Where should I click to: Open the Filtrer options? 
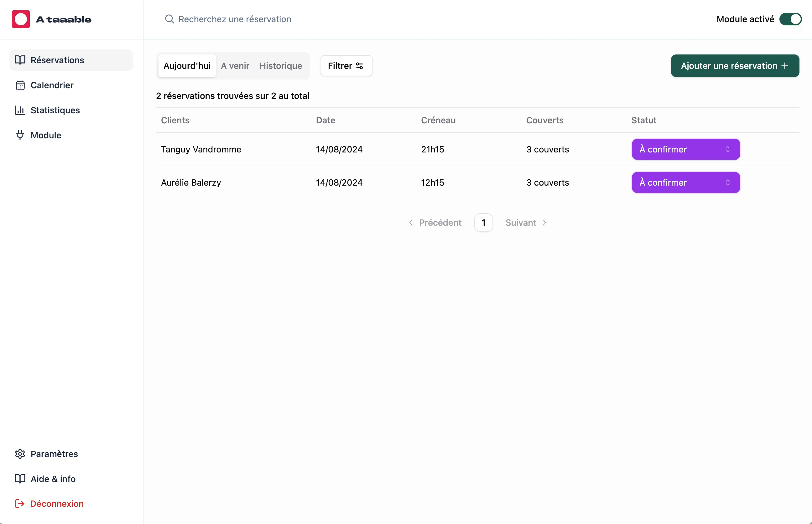click(346, 66)
